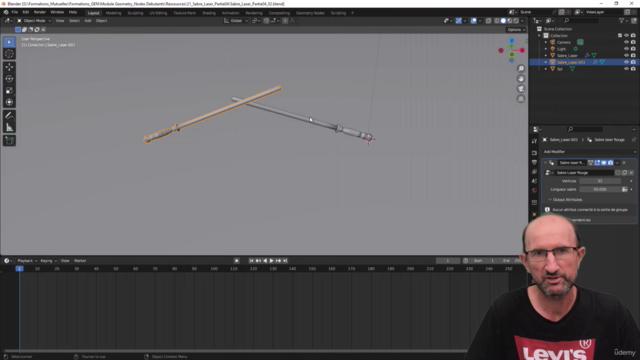Collapse the Output Attributes section
640x360 pixels.
click(550, 200)
